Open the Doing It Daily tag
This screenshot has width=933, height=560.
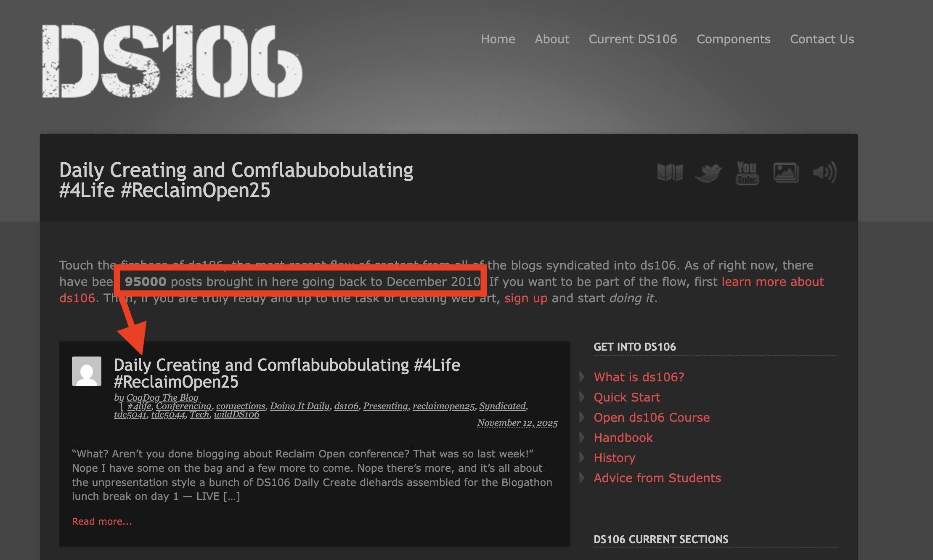(300, 406)
